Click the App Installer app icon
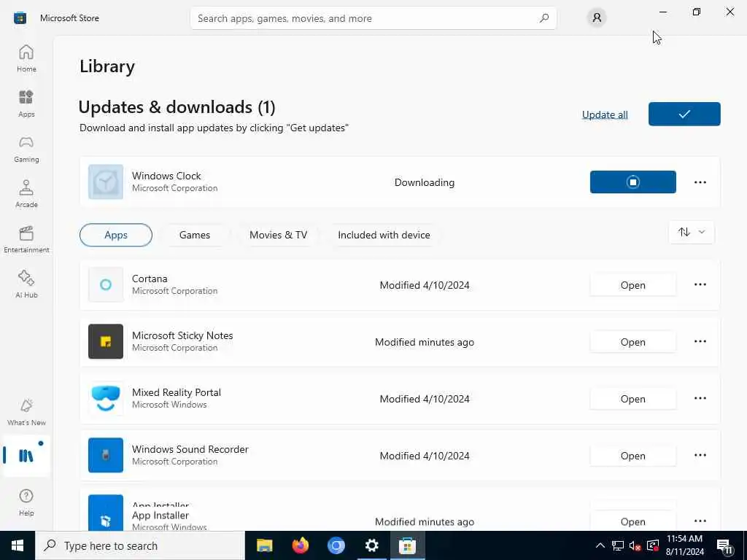 coord(106,513)
